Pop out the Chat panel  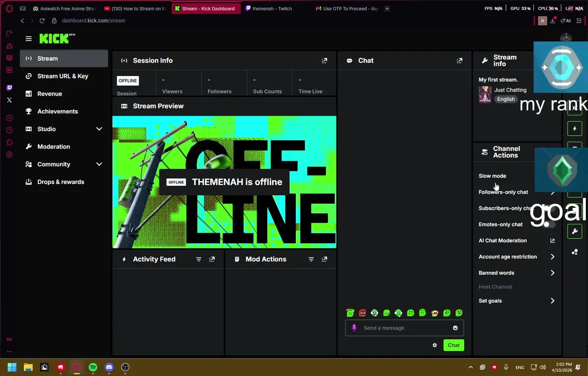(459, 61)
